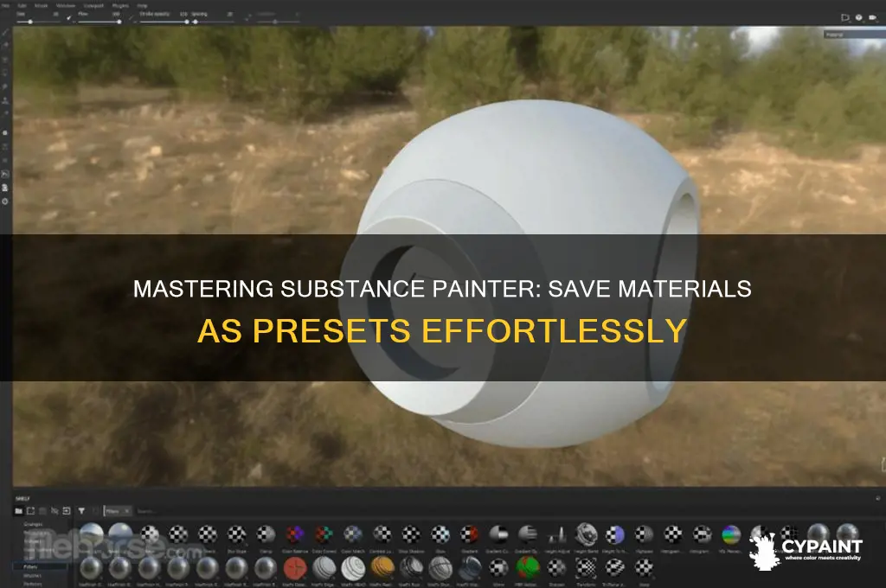Open the Material channel dropdown in viewport
Viewport: 886px width, 588px height.
coord(854,35)
